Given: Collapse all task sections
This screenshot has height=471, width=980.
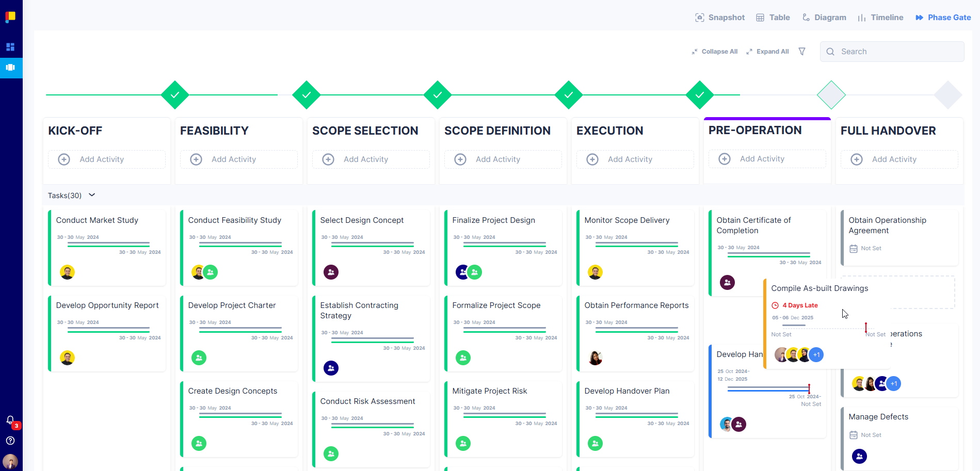Looking at the screenshot, I should point(715,52).
